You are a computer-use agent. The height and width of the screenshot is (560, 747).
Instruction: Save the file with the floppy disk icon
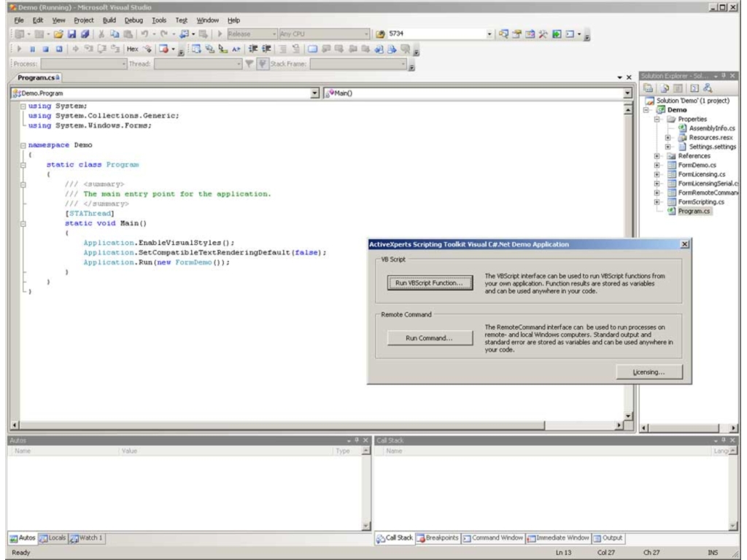point(71,34)
